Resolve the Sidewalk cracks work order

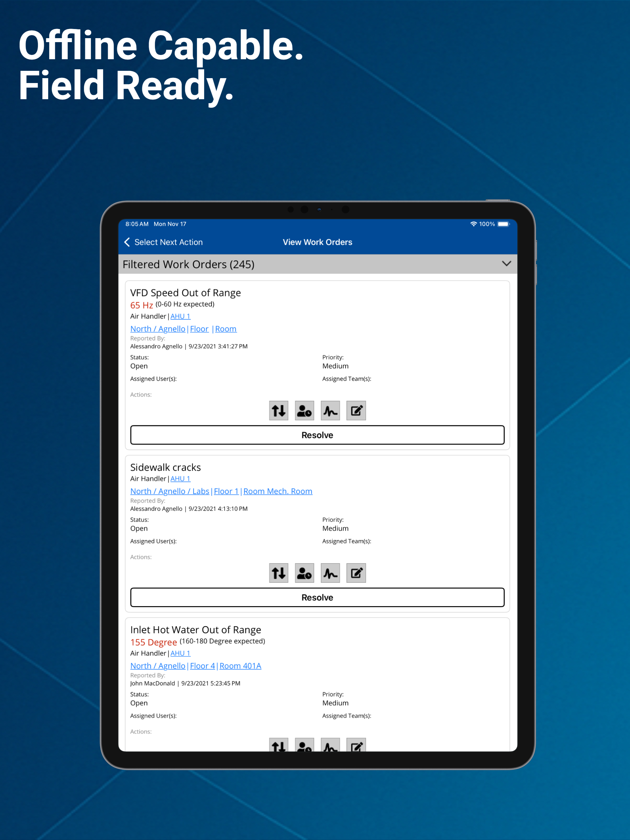pos(317,598)
